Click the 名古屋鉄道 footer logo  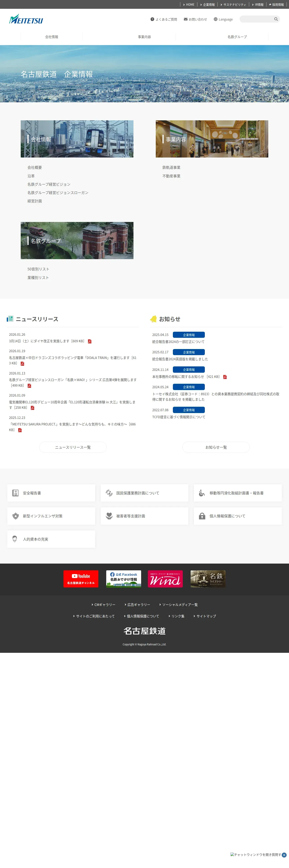pos(145,631)
